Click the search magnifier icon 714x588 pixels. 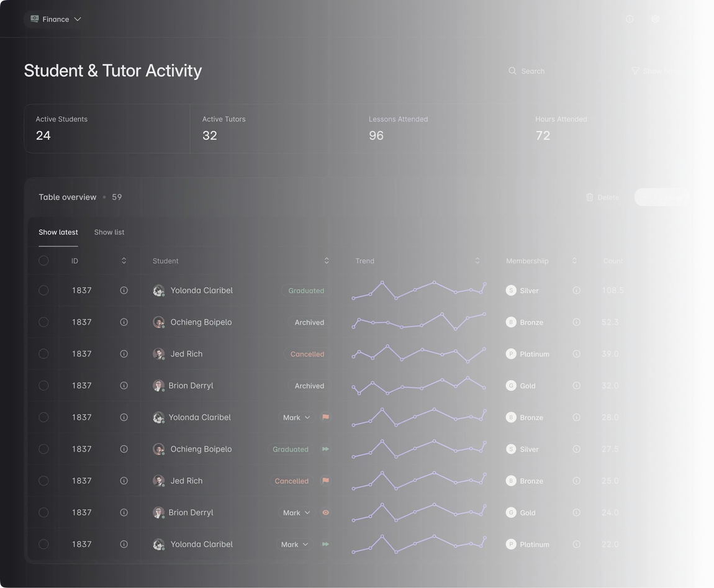coord(512,71)
